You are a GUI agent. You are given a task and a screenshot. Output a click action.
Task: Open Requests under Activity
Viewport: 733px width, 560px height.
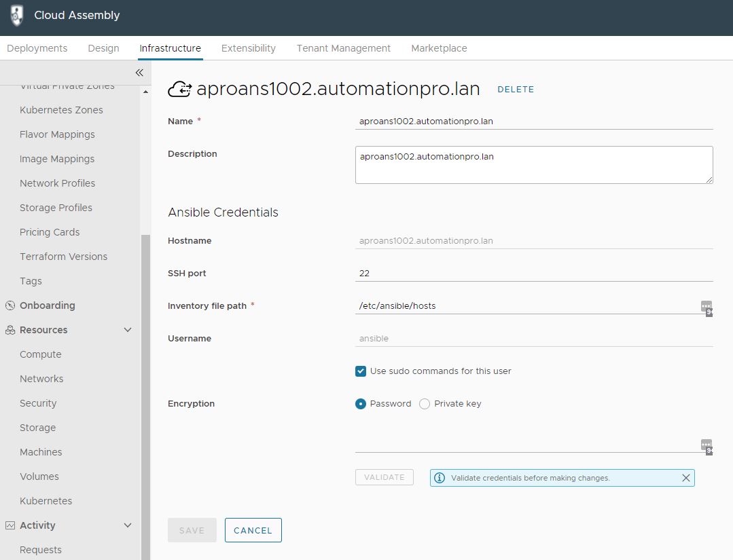[x=41, y=550]
